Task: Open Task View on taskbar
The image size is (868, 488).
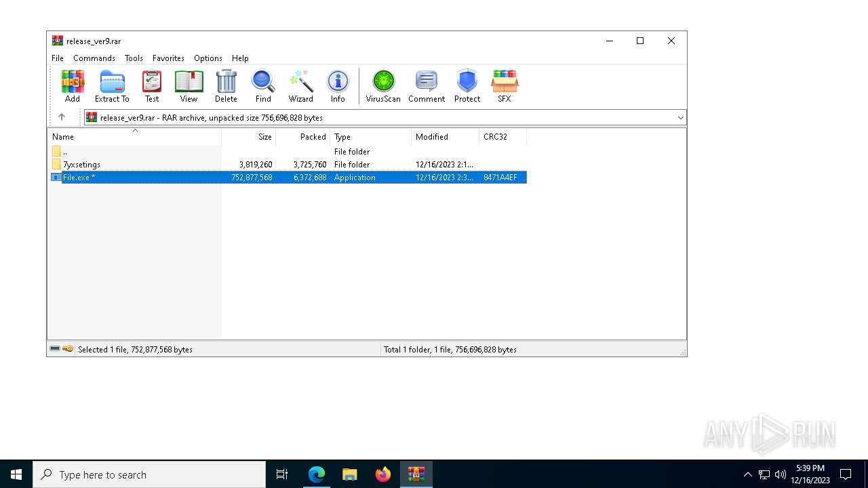Action: tap(282, 474)
